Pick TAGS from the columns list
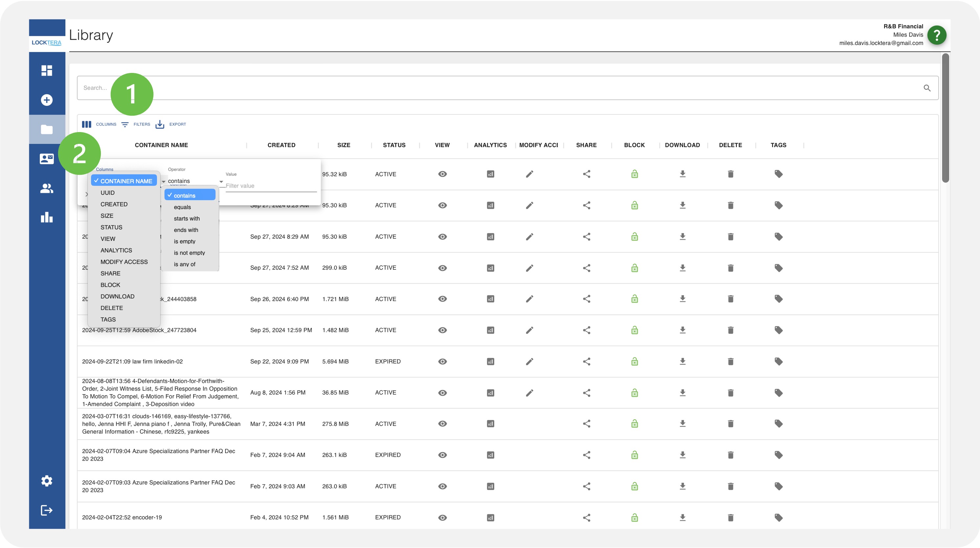Viewport: 980px width, 548px height. tap(108, 319)
